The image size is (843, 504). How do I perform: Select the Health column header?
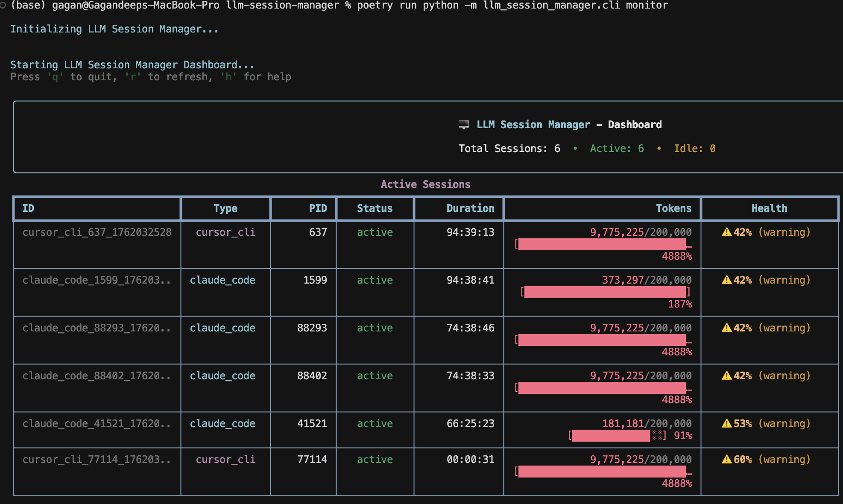(769, 208)
